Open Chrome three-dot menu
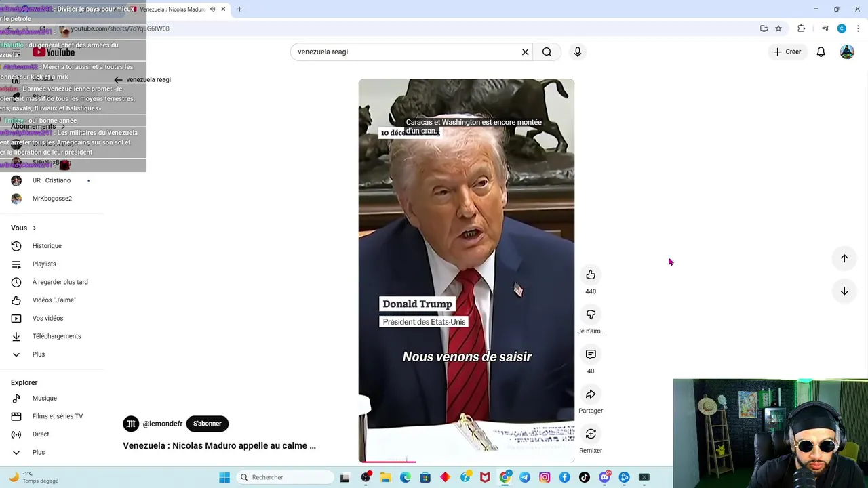The width and height of the screenshot is (868, 488). click(x=859, y=28)
